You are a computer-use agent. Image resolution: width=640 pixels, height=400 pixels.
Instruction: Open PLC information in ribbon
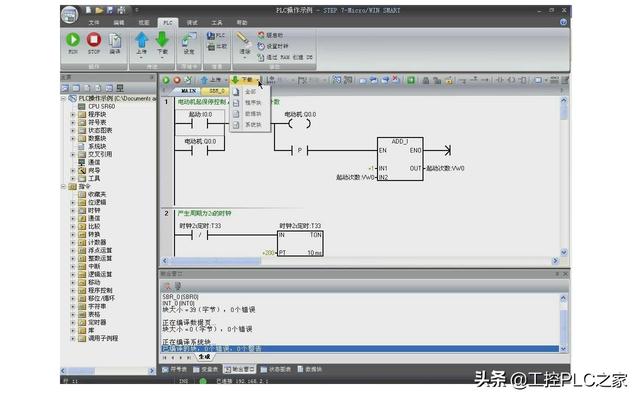click(216, 36)
